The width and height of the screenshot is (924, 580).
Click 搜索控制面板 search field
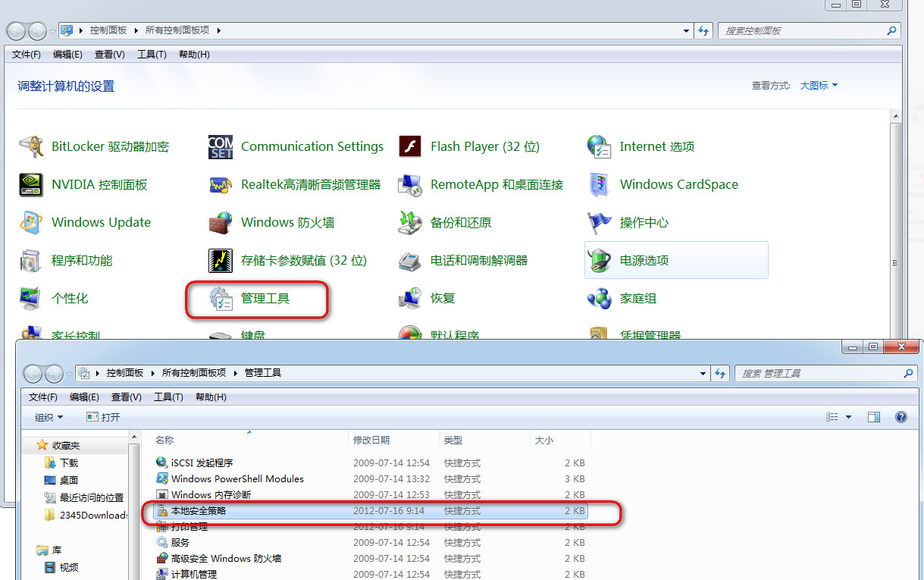pos(809,31)
